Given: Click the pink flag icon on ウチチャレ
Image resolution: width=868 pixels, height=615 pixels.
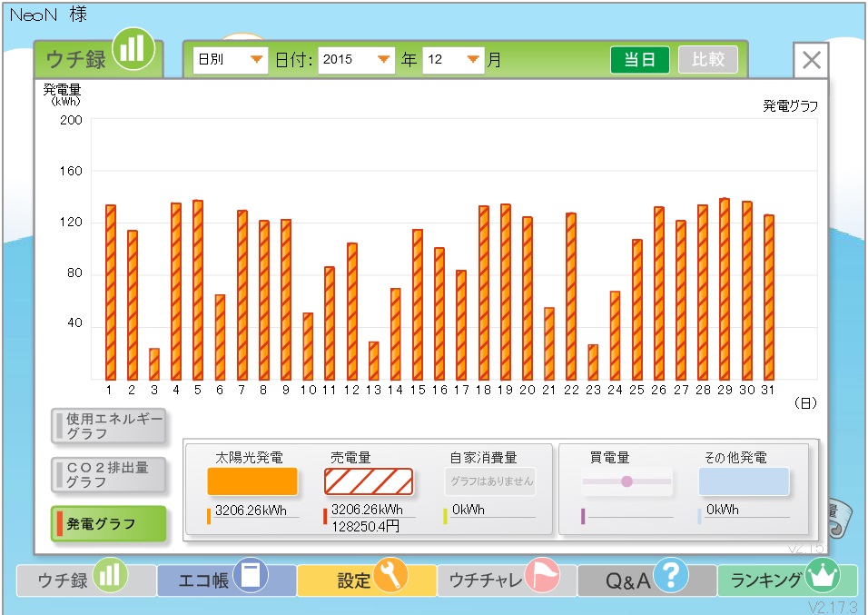Looking at the screenshot, I should 542,575.
